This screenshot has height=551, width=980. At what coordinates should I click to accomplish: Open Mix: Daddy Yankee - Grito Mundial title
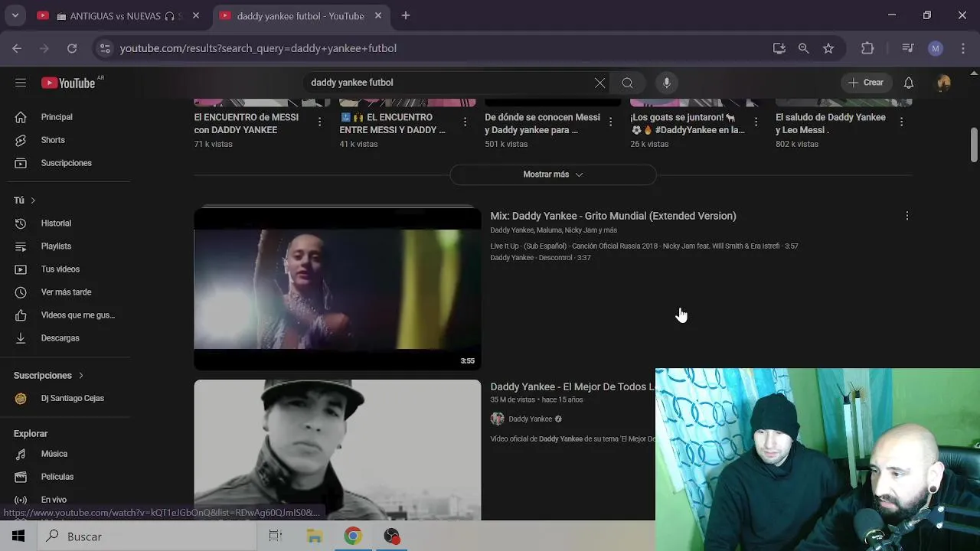point(613,216)
